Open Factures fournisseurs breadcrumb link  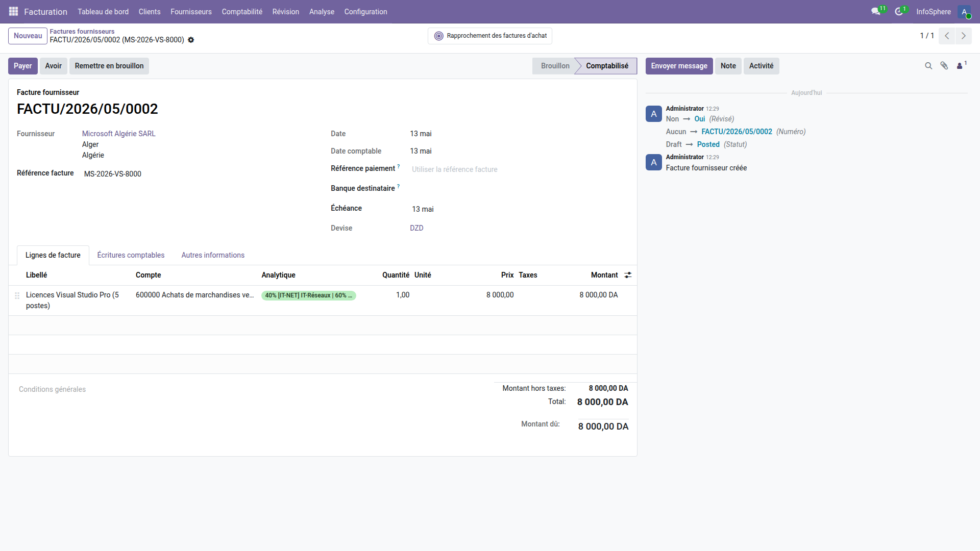(82, 31)
